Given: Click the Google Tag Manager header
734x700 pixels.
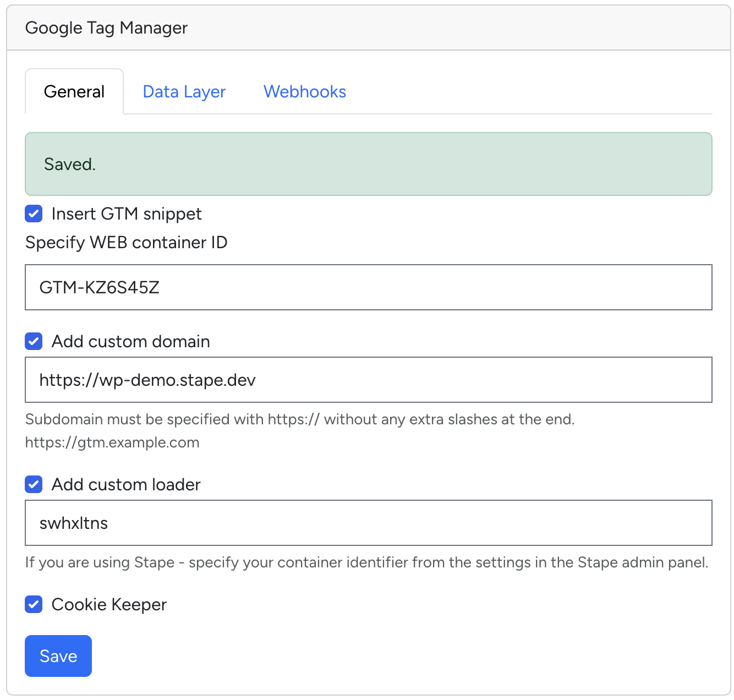Looking at the screenshot, I should point(106,28).
